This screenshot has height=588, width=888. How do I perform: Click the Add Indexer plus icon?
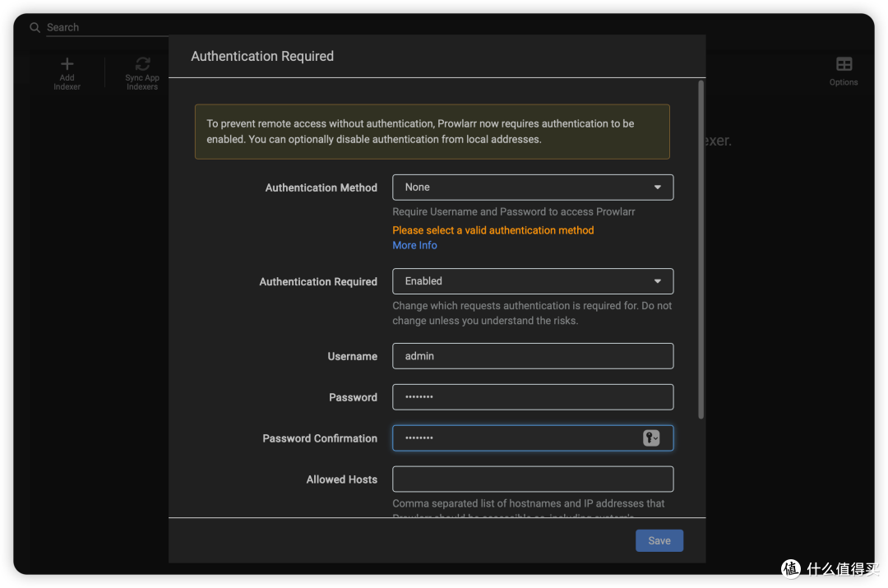coord(67,63)
